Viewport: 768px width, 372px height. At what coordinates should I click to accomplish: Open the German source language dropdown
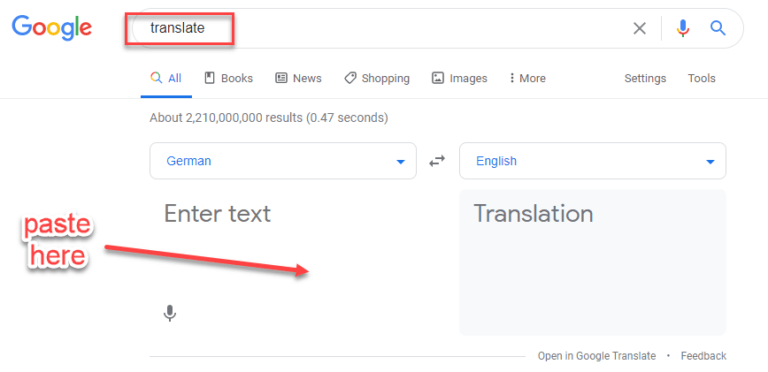pos(283,161)
